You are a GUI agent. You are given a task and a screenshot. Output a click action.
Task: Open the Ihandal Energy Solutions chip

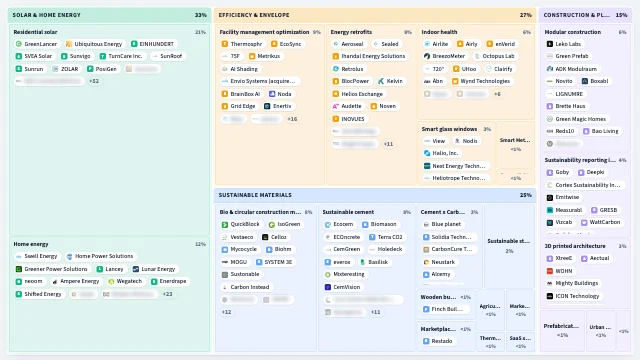click(369, 56)
